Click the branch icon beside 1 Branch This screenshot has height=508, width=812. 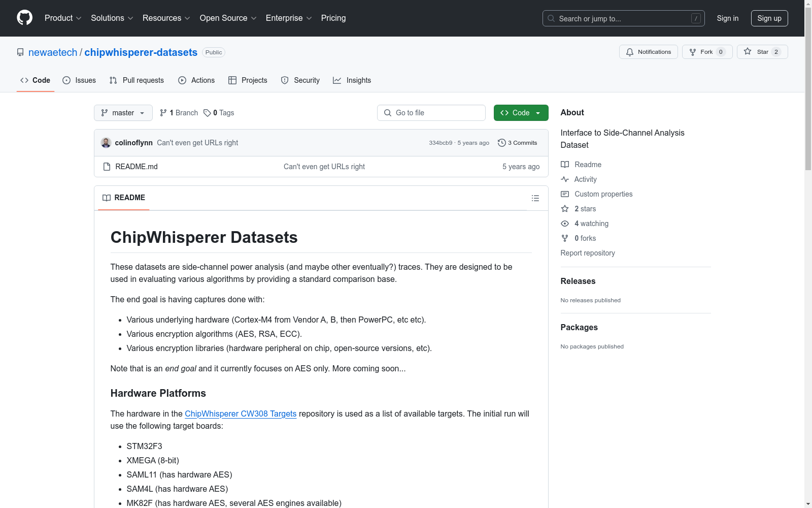pyautogui.click(x=163, y=113)
